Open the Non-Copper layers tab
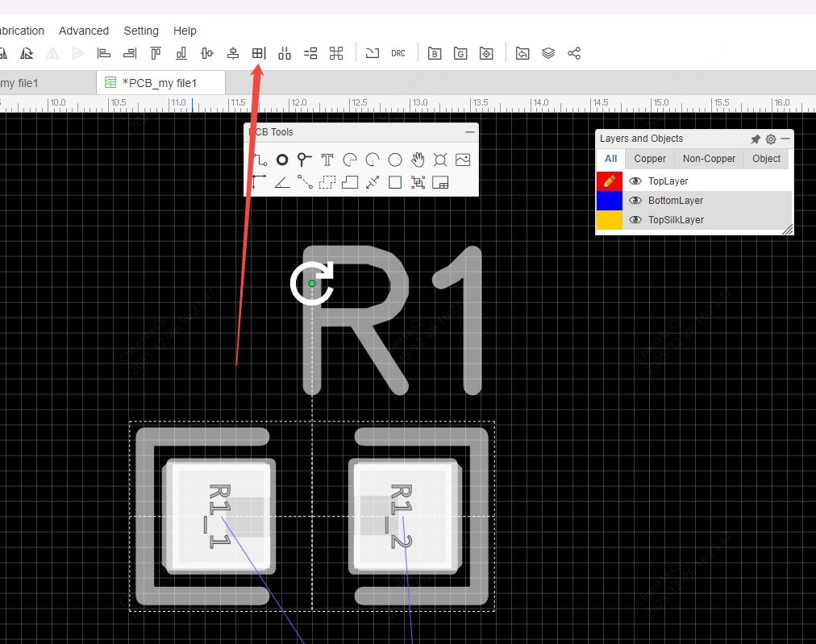Image resolution: width=816 pixels, height=644 pixels. (709, 159)
